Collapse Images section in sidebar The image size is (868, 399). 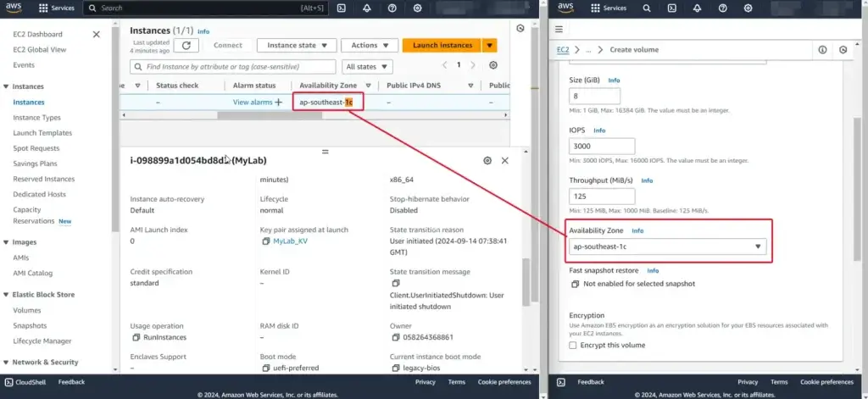(6, 242)
